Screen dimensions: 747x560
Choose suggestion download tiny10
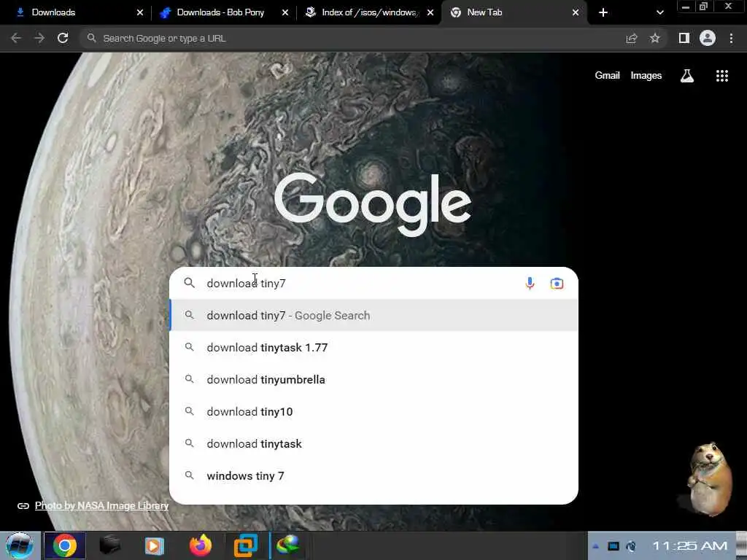point(374,411)
